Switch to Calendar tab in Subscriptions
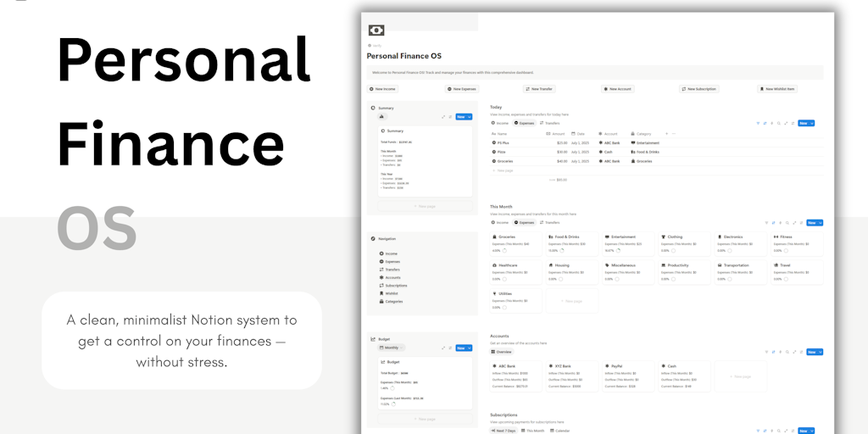 coord(559,431)
